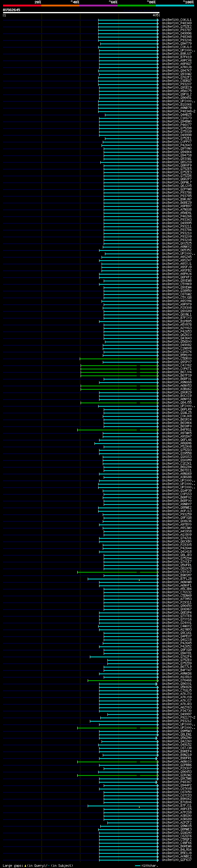Screen dimensions: 197x868
Task: Click the green alignment bar for UniRef100_B4FRG1
Action: coord(118,430)
